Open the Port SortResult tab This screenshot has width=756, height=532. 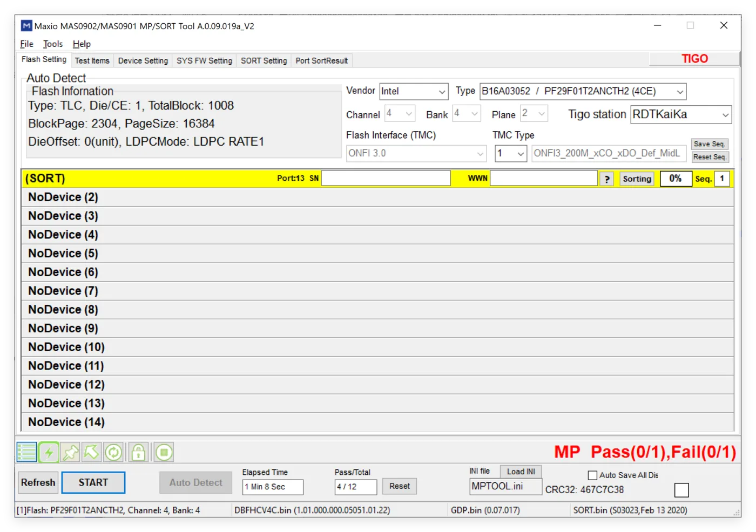(322, 61)
